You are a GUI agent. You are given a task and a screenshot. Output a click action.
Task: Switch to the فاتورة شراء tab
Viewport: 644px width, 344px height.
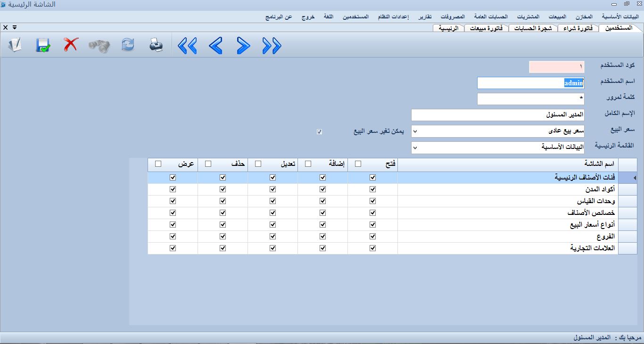tap(578, 28)
